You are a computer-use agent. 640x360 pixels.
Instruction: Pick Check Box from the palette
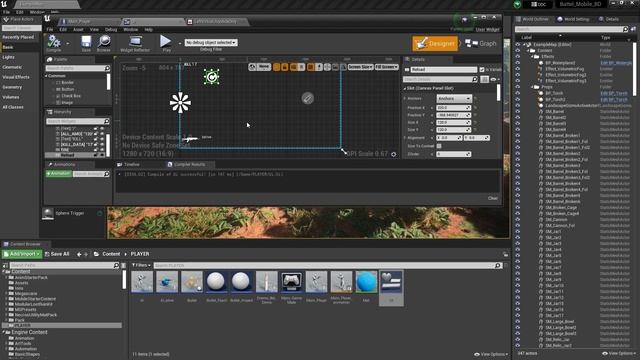click(71, 96)
